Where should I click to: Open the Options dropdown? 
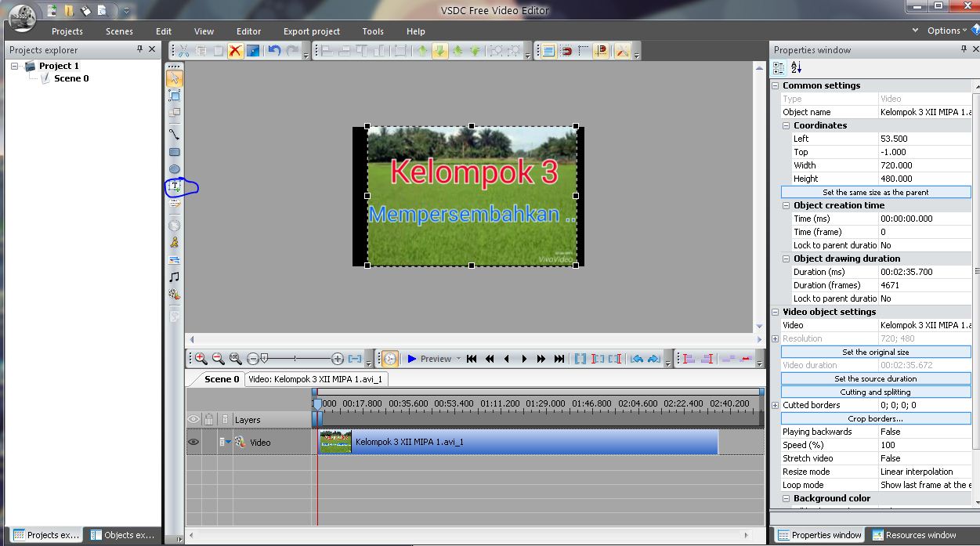pos(946,31)
